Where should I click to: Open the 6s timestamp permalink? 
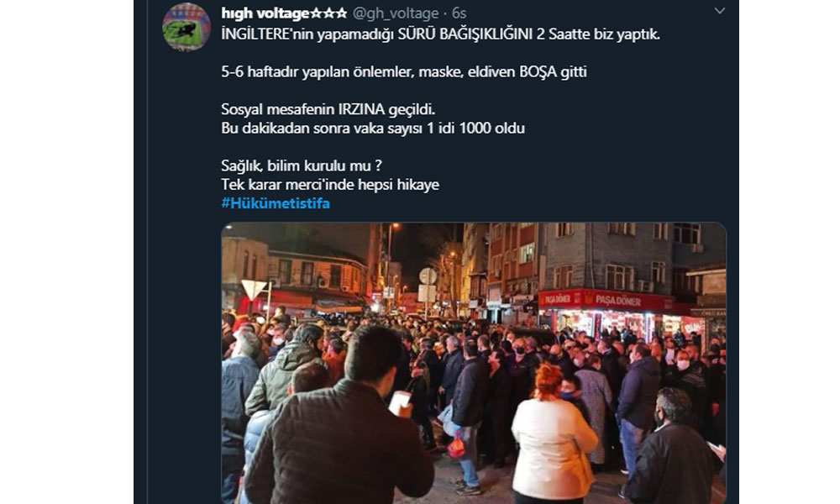click(459, 13)
